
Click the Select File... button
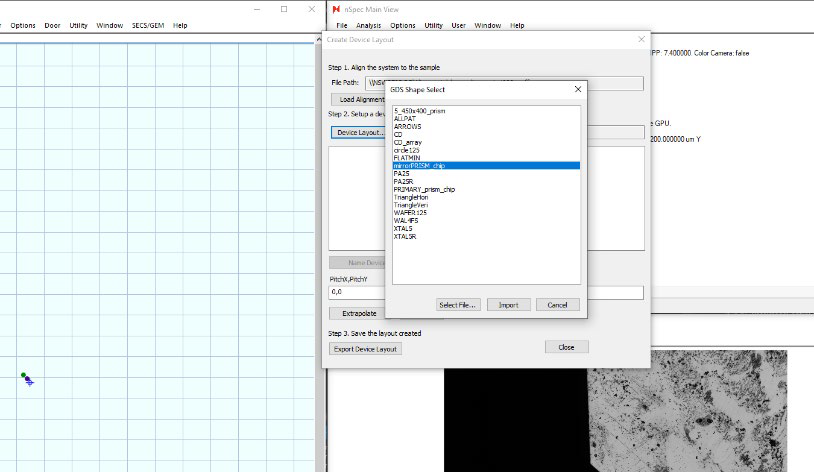[x=458, y=304]
